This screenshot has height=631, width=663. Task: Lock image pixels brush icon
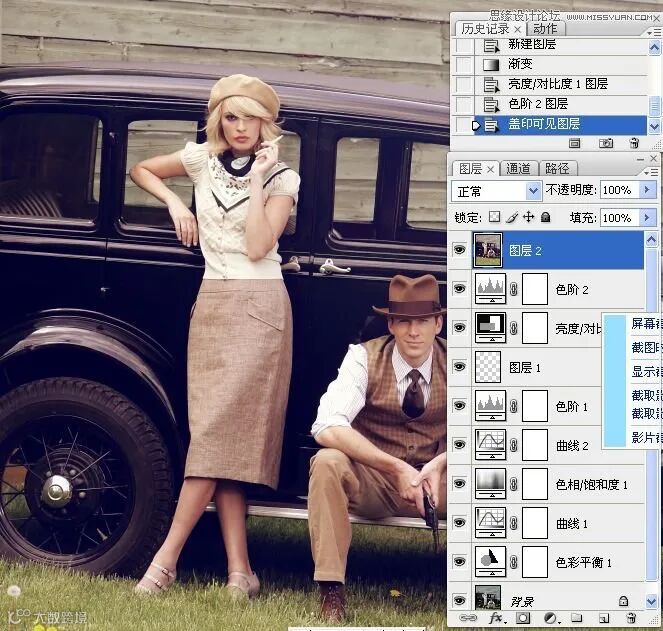(512, 217)
